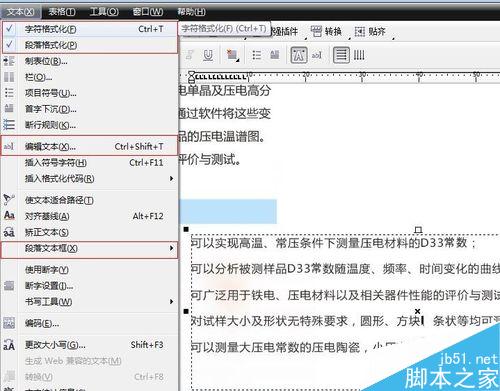Click text line 可以实现高温、常压条件下测量
Screen dimensions: 500x391
333,243
